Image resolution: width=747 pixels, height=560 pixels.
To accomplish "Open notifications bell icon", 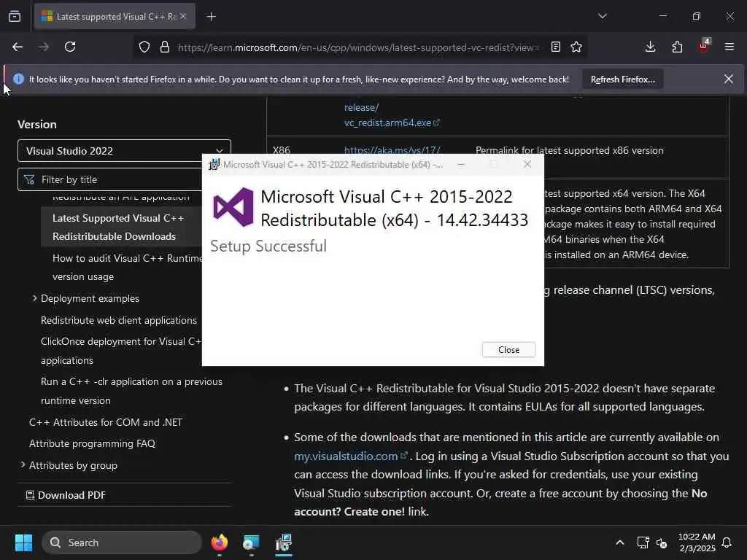I will [727, 542].
